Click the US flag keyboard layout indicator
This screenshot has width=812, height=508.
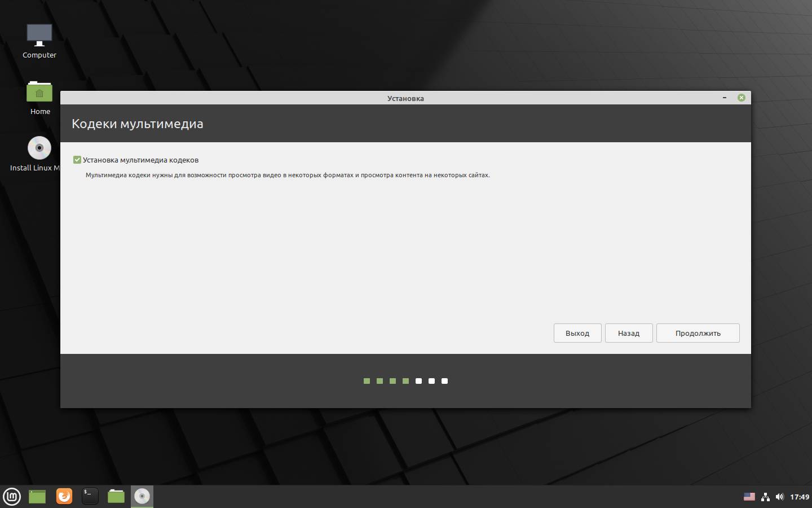tap(749, 497)
